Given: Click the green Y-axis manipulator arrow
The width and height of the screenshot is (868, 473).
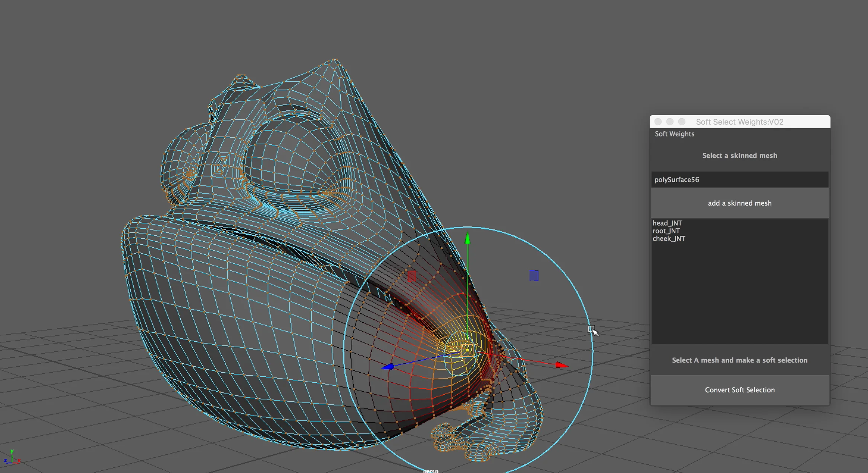Looking at the screenshot, I should [x=467, y=238].
